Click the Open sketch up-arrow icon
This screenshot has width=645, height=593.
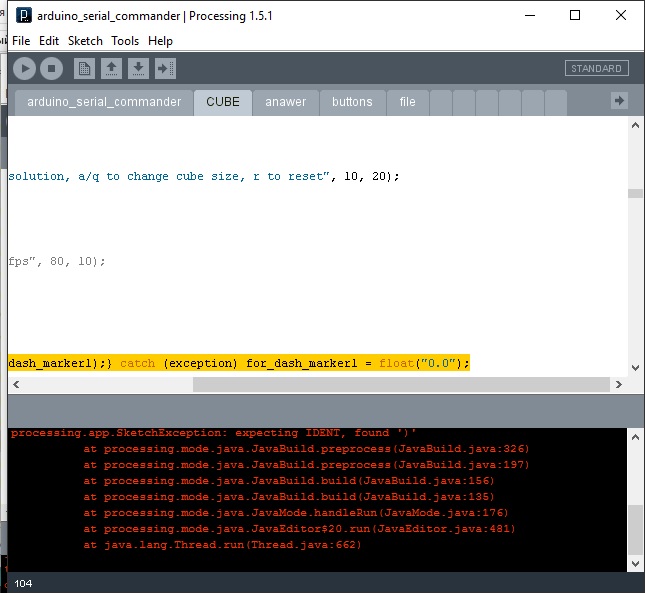pyautogui.click(x=112, y=69)
